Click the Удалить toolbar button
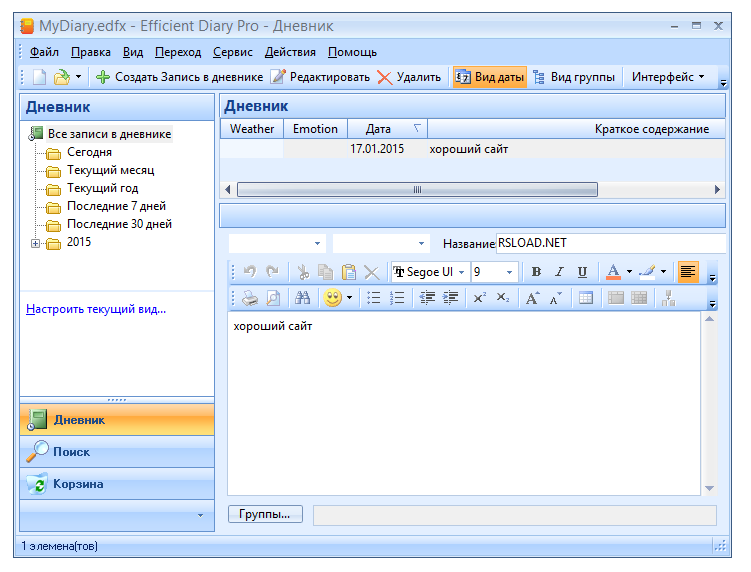 [409, 77]
